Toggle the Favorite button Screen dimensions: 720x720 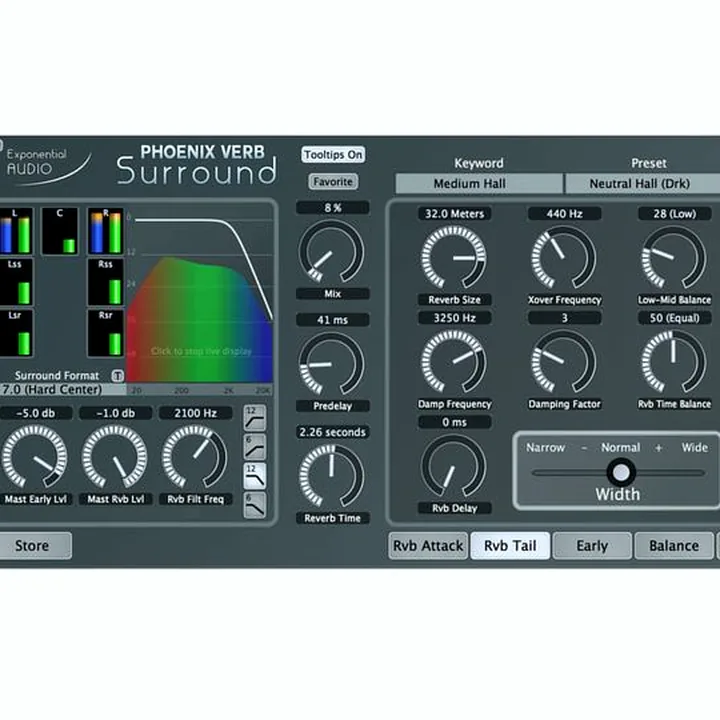pyautogui.click(x=333, y=182)
